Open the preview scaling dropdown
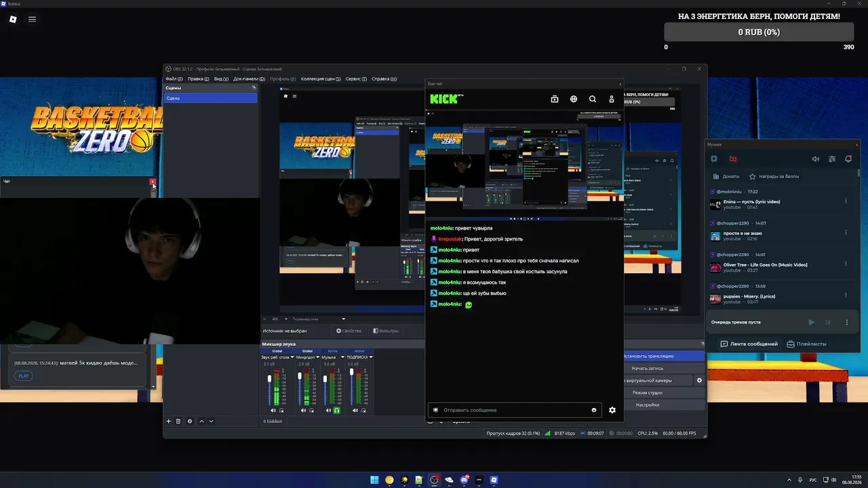 coord(319,319)
